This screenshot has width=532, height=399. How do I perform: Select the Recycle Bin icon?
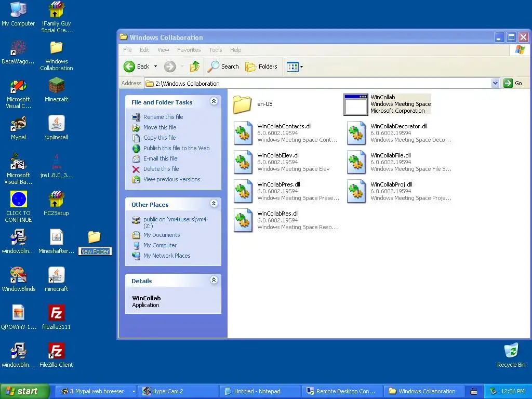coord(511,351)
